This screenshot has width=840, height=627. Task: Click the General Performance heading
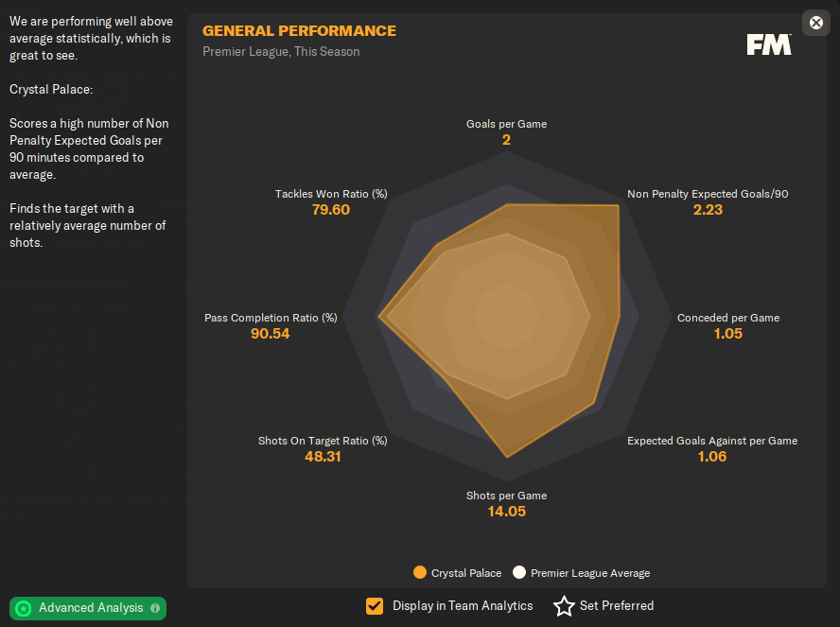tap(299, 31)
